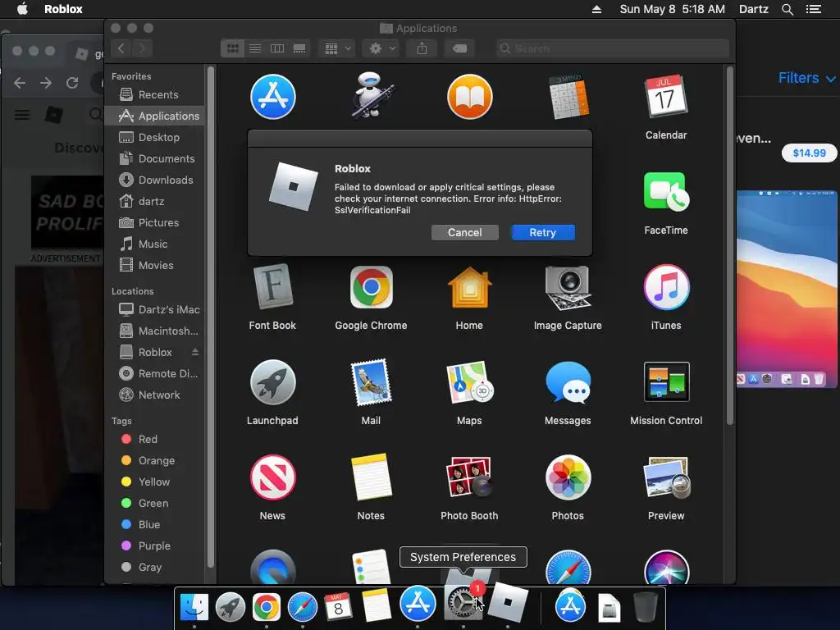Open Launchpad in the Applications folder
This screenshot has width=840, height=630.
click(x=272, y=382)
